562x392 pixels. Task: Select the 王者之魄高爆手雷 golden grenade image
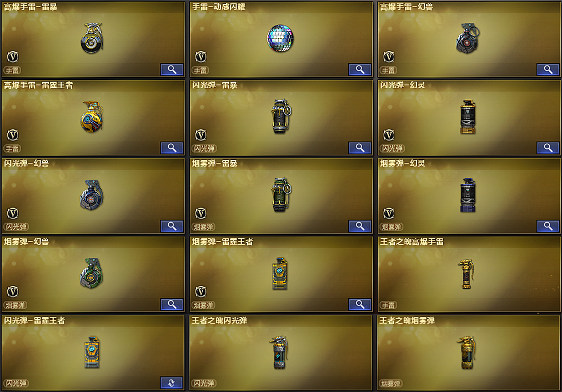[x=466, y=274]
